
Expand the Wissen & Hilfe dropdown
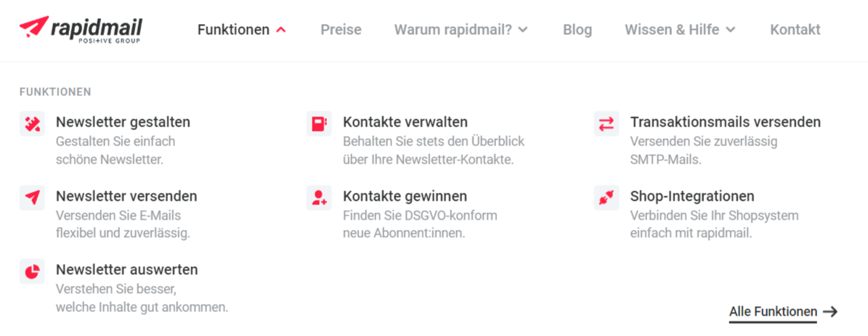pos(731,30)
